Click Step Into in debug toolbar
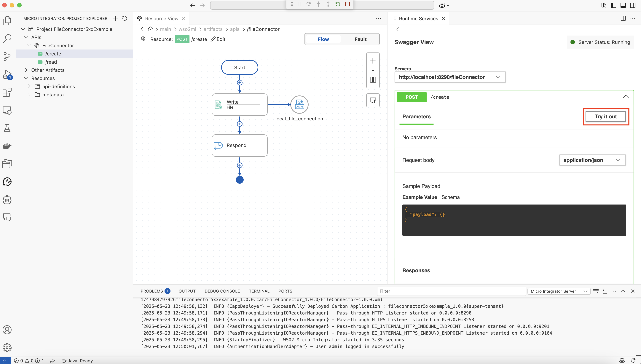641x364 pixels. tap(318, 4)
